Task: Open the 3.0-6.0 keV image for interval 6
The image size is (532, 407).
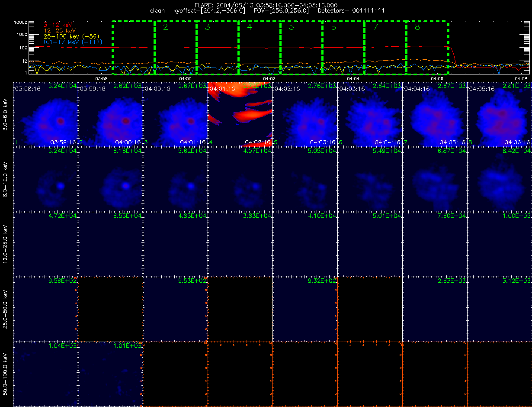Action: coord(370,114)
